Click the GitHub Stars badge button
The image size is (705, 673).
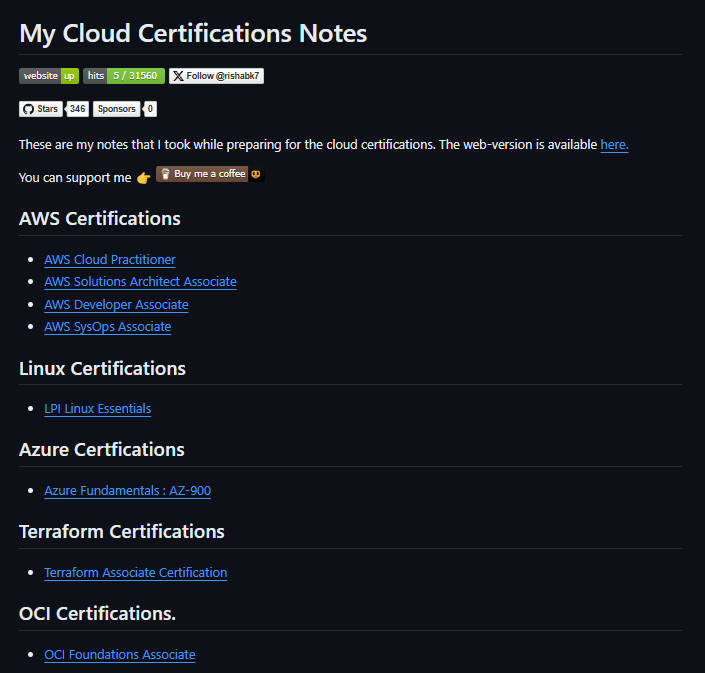pyautogui.click(x=41, y=109)
